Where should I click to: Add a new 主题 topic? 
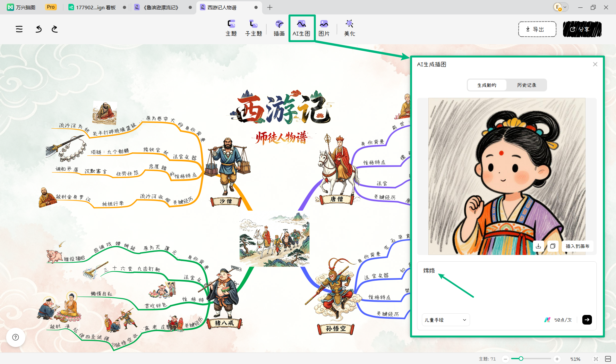click(231, 28)
